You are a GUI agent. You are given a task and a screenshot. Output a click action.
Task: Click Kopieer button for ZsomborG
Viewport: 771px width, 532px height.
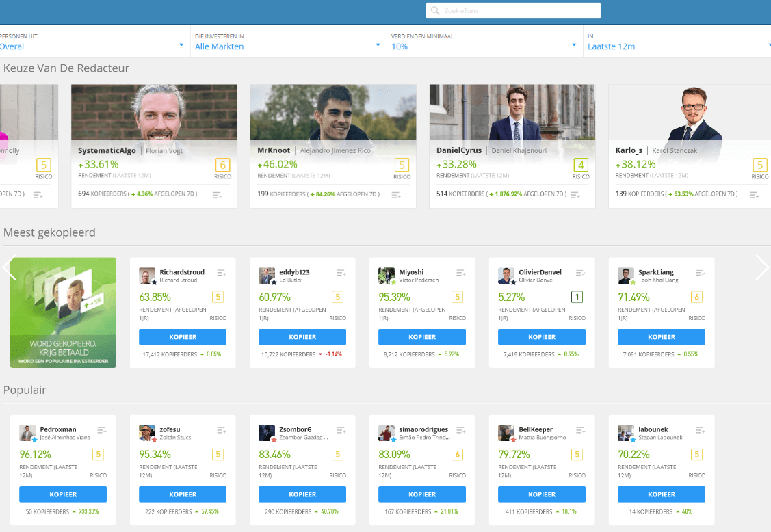click(x=302, y=494)
